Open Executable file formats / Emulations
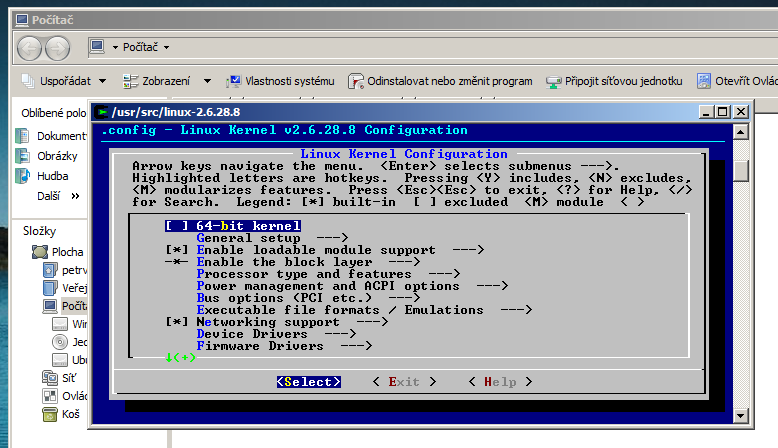 pos(364,310)
